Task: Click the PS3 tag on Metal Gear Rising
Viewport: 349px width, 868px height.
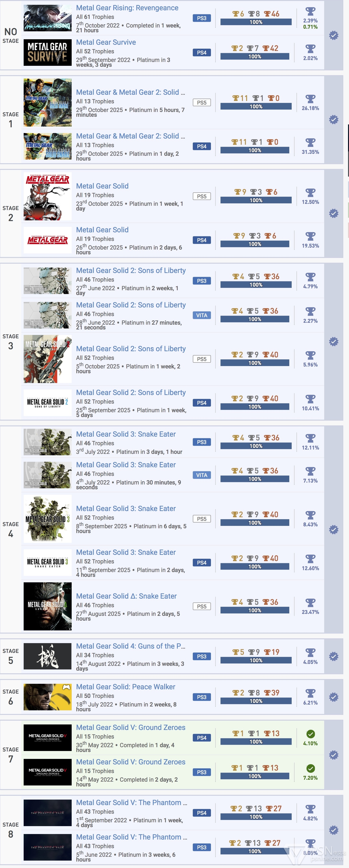Action: [202, 18]
